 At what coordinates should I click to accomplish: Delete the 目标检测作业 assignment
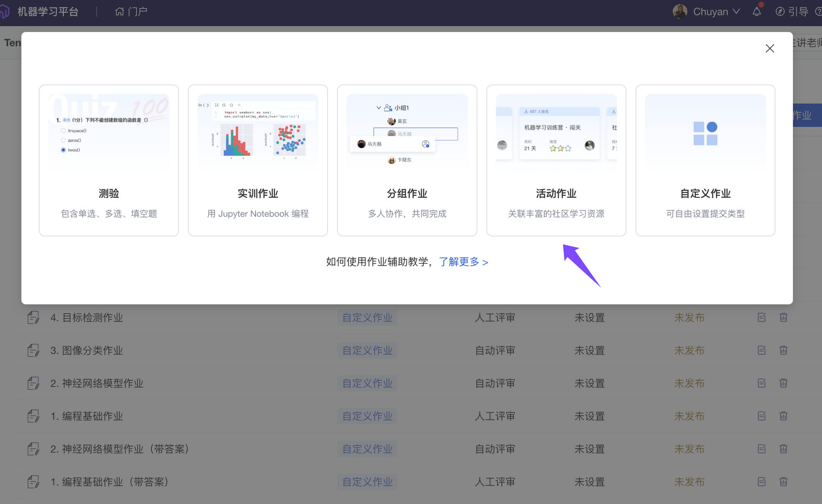click(783, 317)
